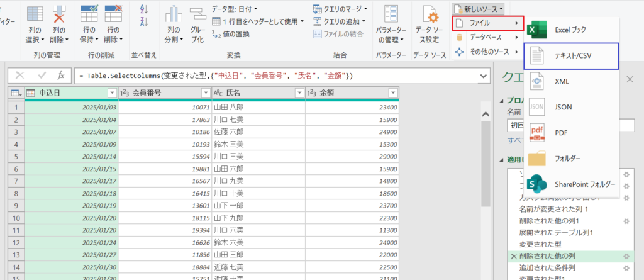Viewport: 644px width, 280px height.
Task: Click cell 佐藤 六郎
Action: coord(258,132)
